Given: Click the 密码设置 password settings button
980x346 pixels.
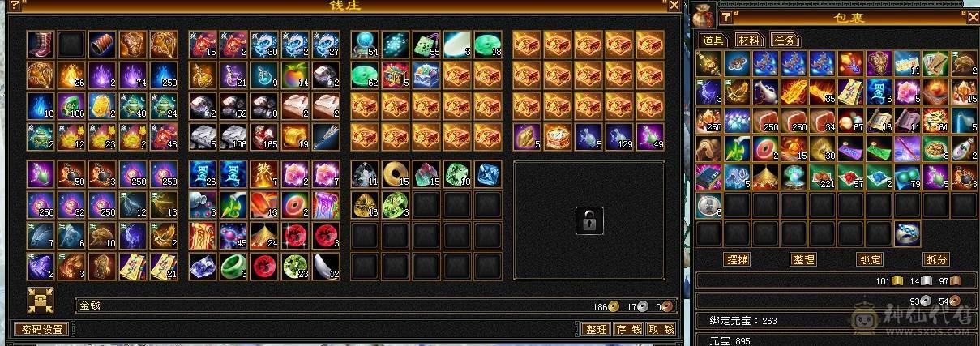Looking at the screenshot, I should click(x=42, y=330).
